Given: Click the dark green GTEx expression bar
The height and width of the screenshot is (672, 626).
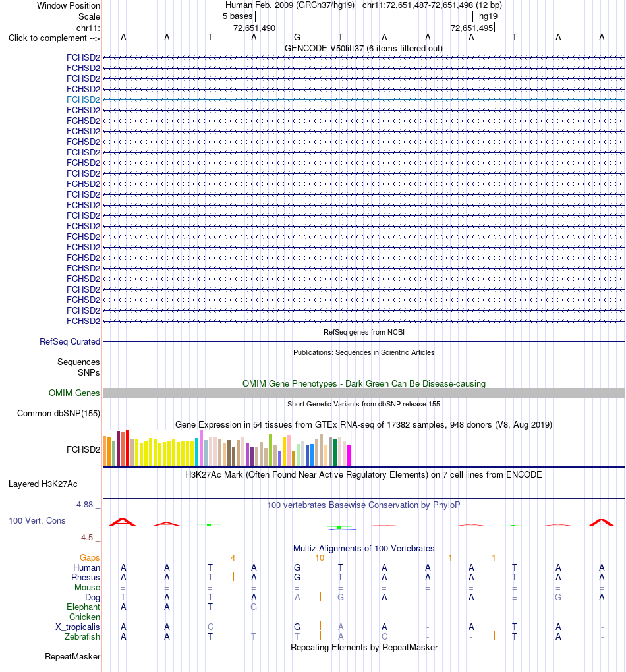Looking at the screenshot, I should [335, 453].
